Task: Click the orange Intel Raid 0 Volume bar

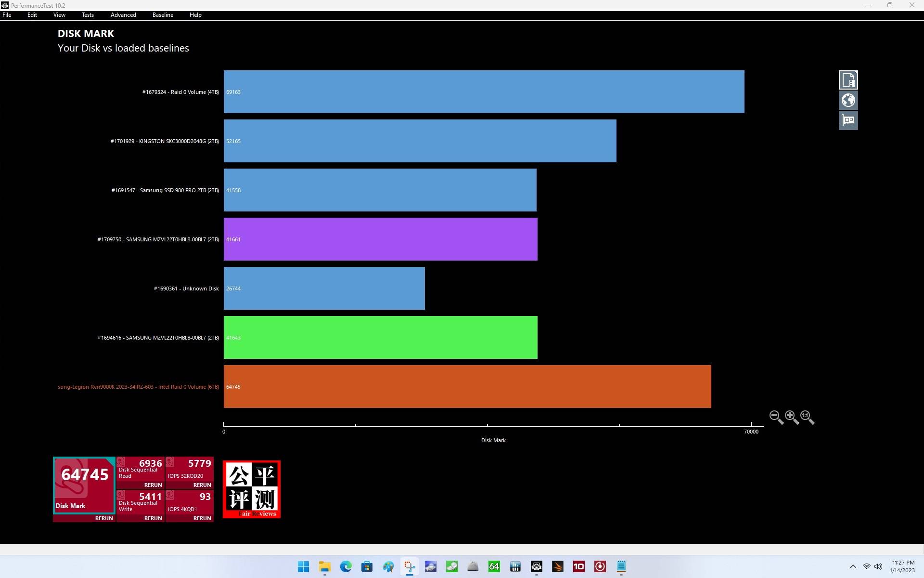Action: (467, 387)
